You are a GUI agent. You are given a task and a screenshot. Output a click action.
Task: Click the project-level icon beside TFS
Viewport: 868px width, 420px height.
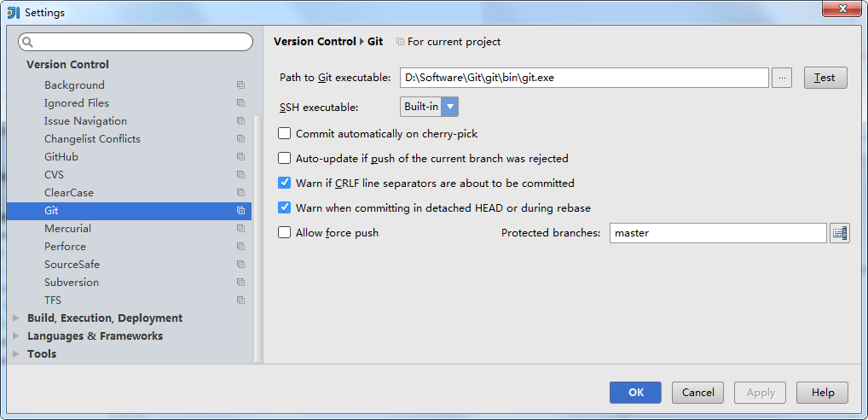pos(240,300)
